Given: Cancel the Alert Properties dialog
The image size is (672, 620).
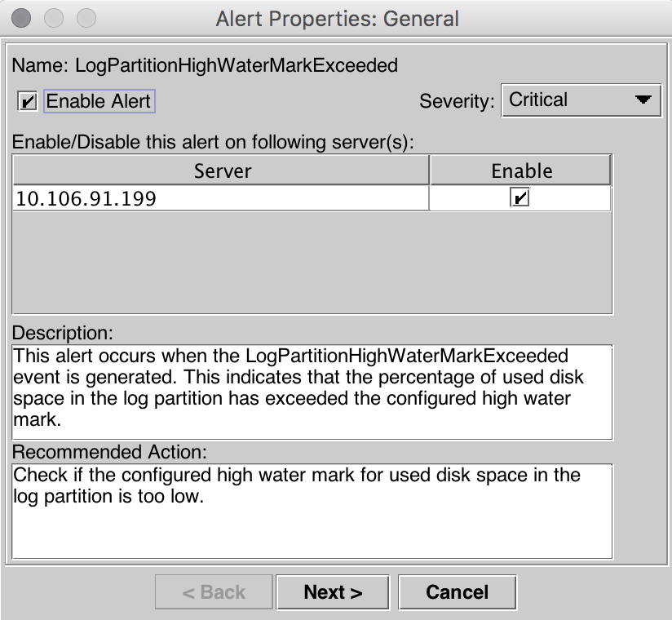Looking at the screenshot, I should pyautogui.click(x=457, y=592).
